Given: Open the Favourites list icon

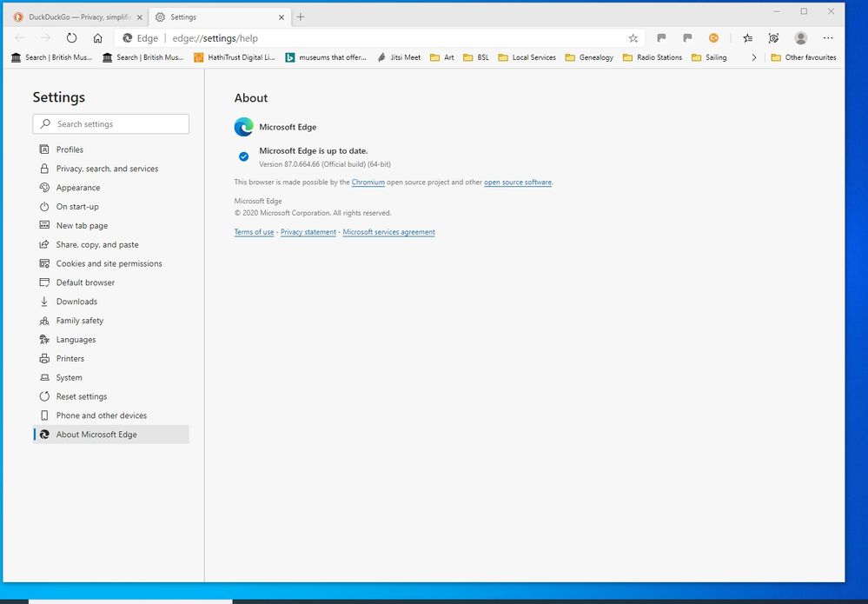Looking at the screenshot, I should pyautogui.click(x=748, y=37).
